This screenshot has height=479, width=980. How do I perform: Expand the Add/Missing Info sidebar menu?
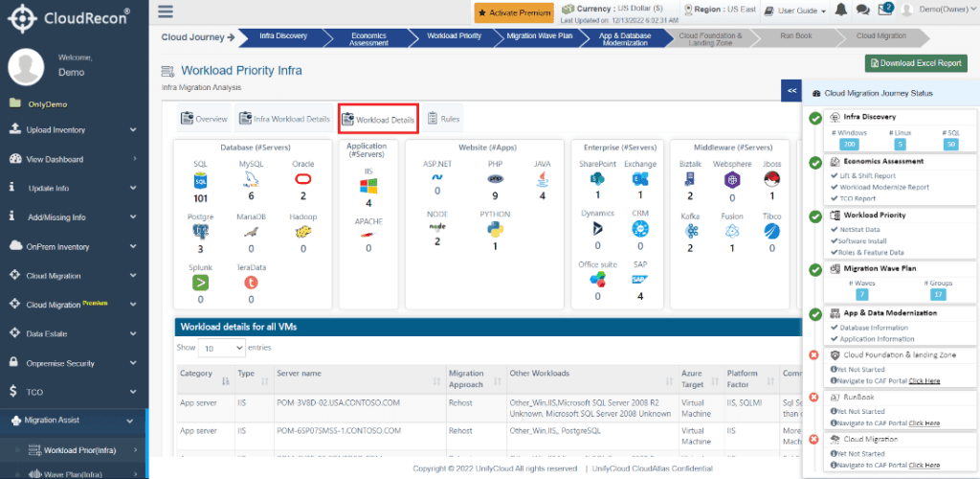(74, 217)
